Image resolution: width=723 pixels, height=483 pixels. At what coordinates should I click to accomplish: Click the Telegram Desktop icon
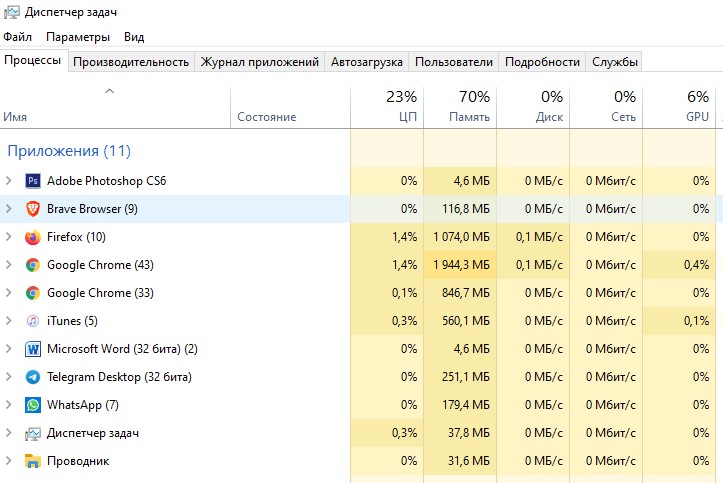33,377
